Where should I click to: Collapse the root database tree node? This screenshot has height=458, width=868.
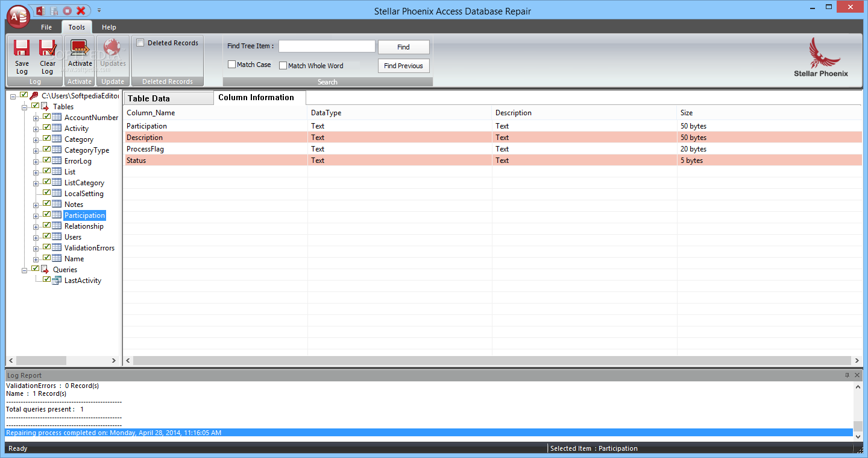click(x=13, y=97)
